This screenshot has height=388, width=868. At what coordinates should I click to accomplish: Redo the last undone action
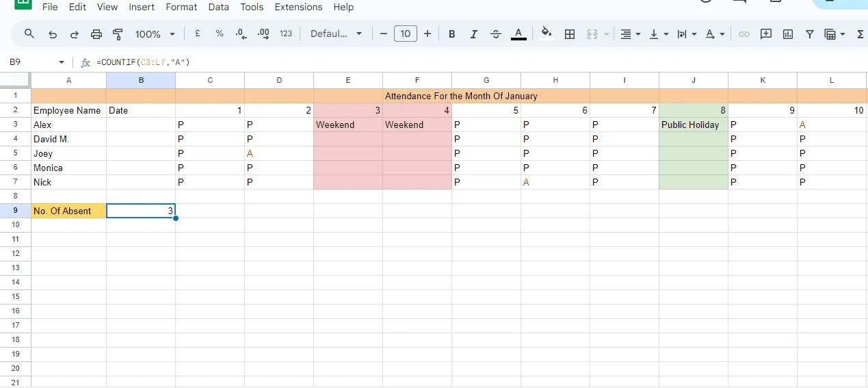[74, 34]
